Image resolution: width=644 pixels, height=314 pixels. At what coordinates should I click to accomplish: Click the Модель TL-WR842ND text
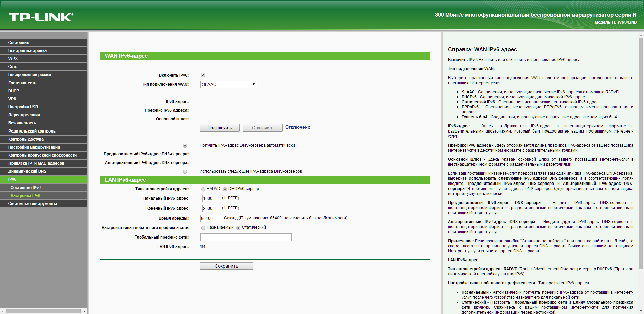pyautogui.click(x=615, y=22)
